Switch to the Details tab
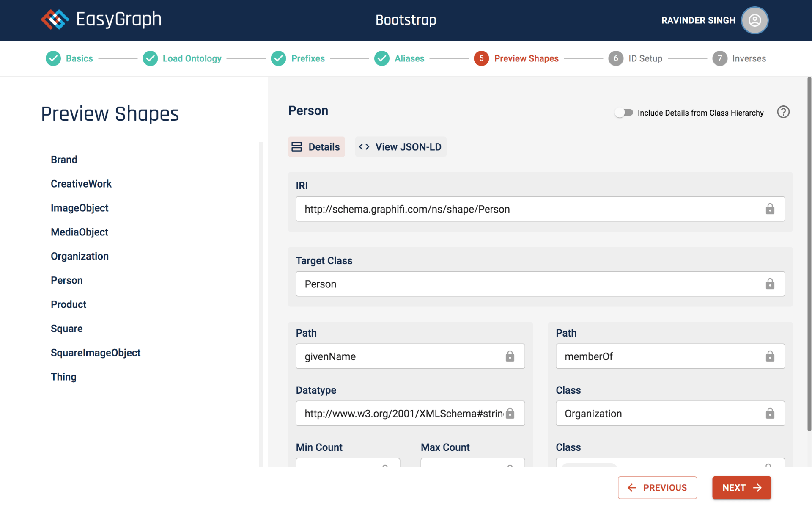Viewport: 812px width, 508px height. [x=316, y=147]
